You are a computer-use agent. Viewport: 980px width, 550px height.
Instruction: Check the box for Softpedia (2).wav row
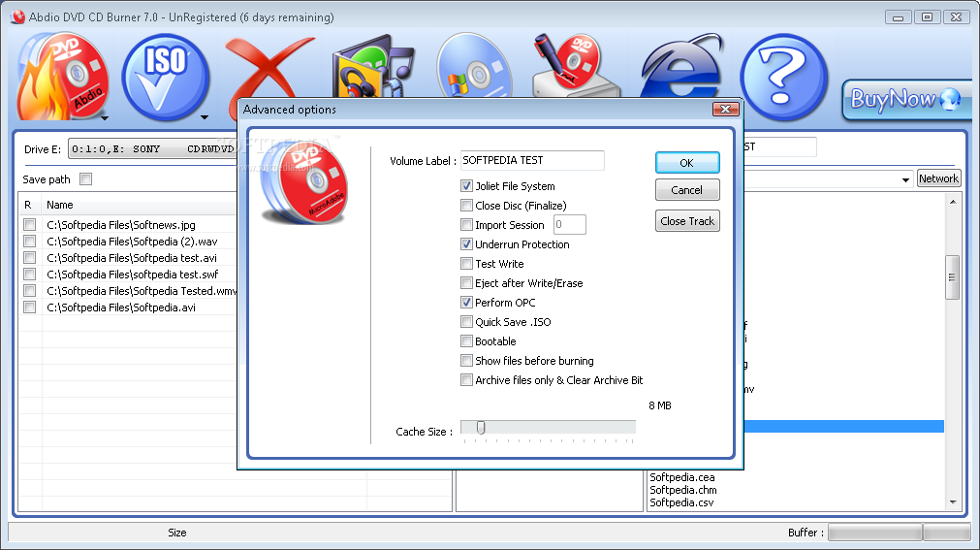coord(29,241)
